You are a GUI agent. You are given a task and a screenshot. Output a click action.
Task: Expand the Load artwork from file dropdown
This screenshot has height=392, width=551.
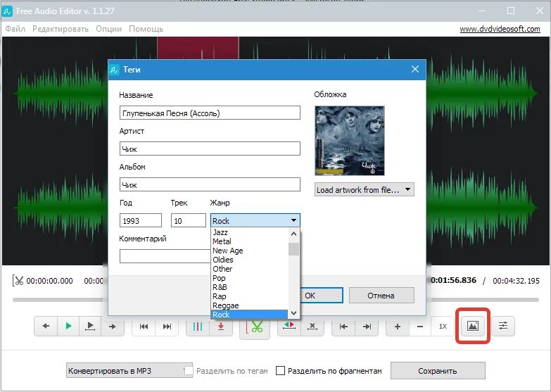point(365,189)
